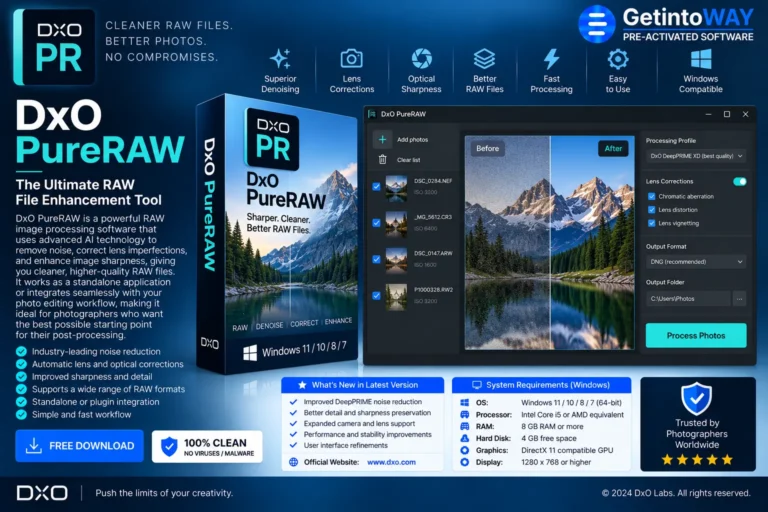Screen dimensions: 768x512
Task: Click the Windows Compatible logo icon
Action: [x=701, y=59]
